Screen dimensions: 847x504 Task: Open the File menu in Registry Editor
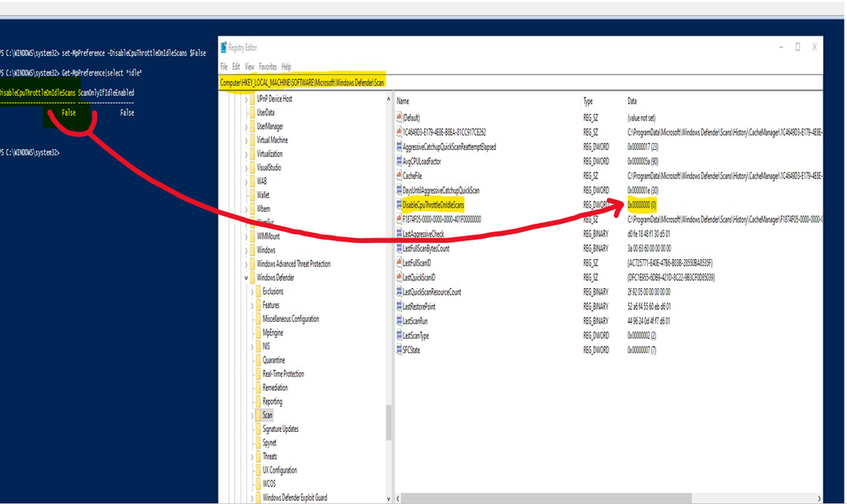point(224,67)
